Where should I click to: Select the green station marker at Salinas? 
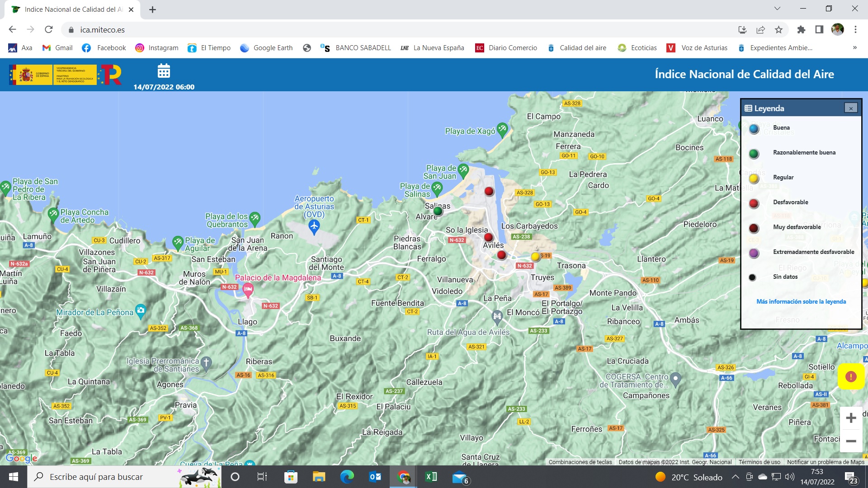438,211
